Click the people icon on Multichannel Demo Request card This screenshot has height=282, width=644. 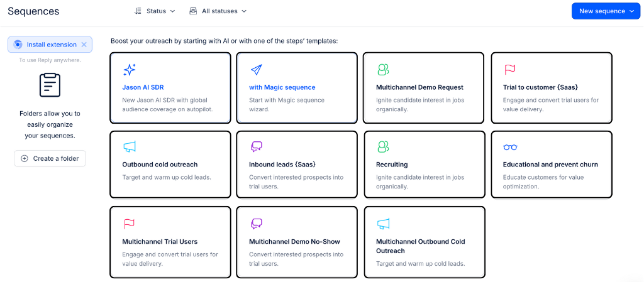pyautogui.click(x=383, y=70)
